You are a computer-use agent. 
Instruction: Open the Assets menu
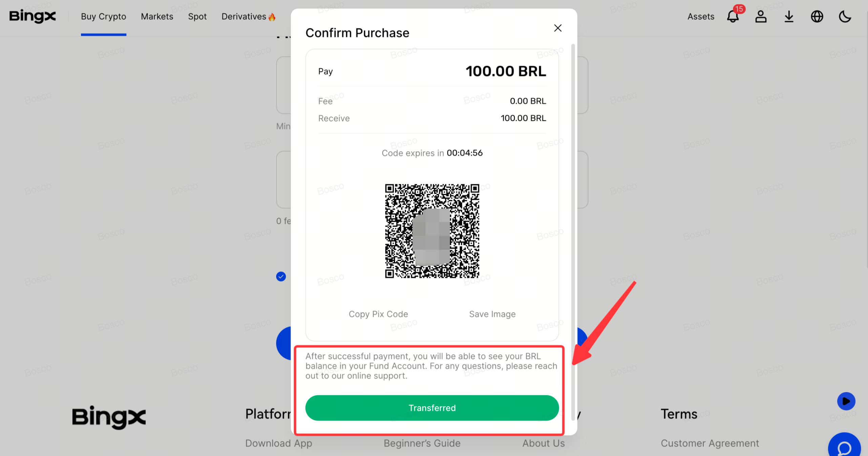click(x=701, y=16)
